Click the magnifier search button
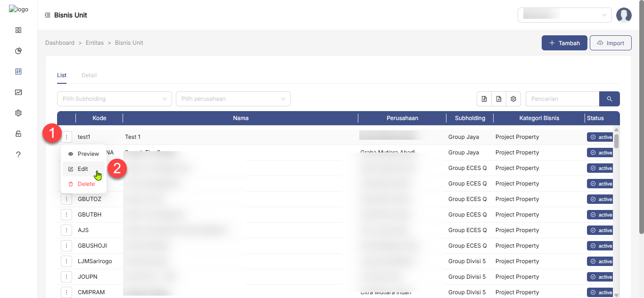The image size is (644, 298). tap(609, 99)
